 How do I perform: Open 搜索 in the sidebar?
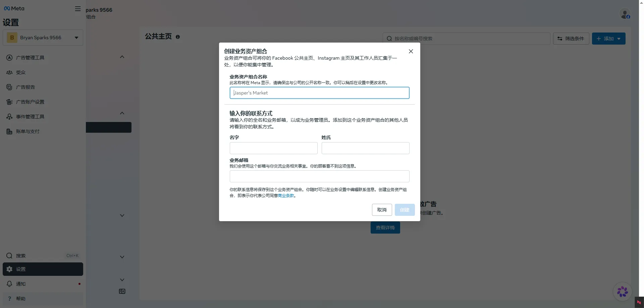tap(43, 256)
